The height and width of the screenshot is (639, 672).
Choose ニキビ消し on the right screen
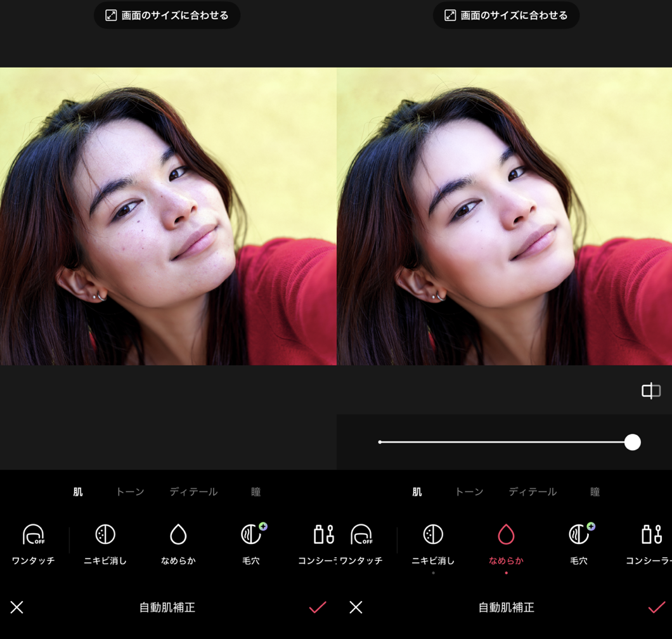433,535
